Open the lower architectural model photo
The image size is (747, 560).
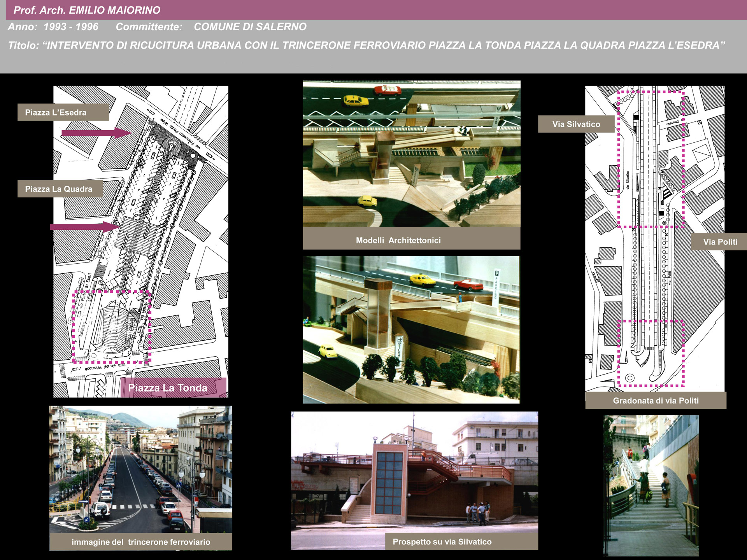pyautogui.click(x=411, y=329)
